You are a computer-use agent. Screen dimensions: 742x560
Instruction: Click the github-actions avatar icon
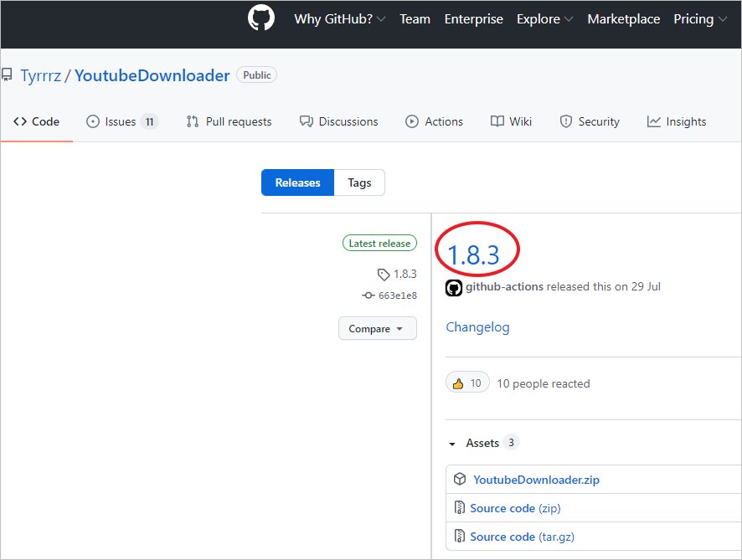click(x=454, y=287)
